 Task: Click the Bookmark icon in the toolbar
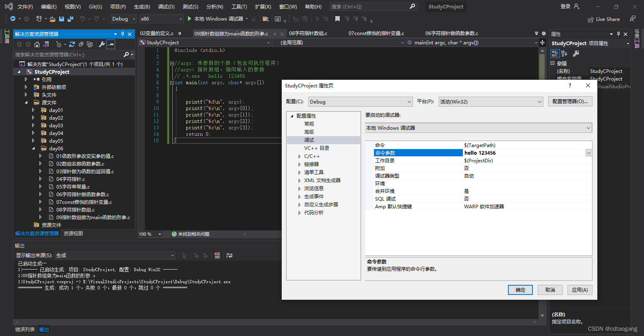click(337, 19)
